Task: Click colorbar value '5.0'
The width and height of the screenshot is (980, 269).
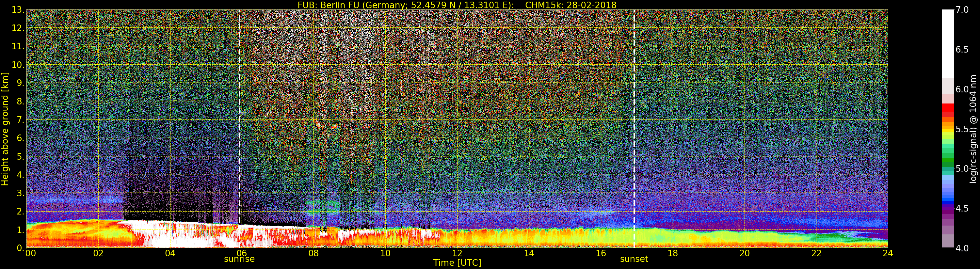Action: [962, 168]
